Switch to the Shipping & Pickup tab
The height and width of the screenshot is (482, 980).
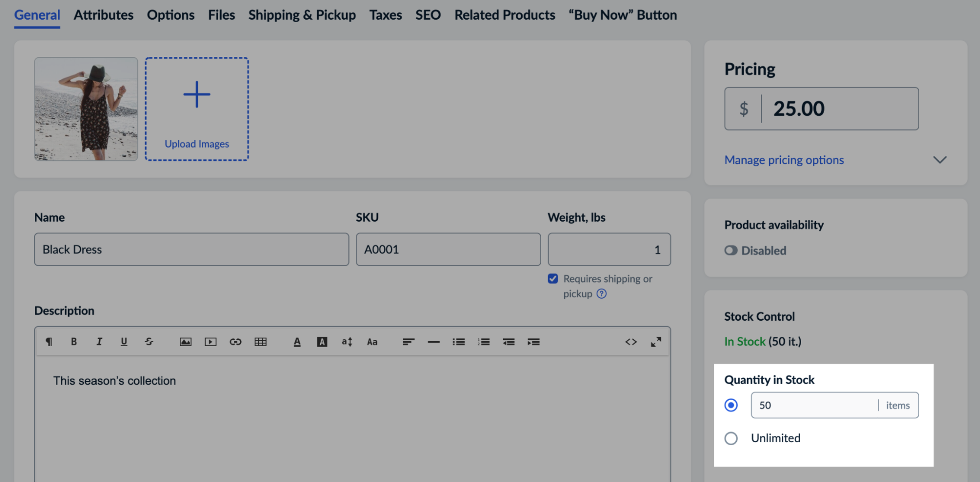[x=302, y=15]
